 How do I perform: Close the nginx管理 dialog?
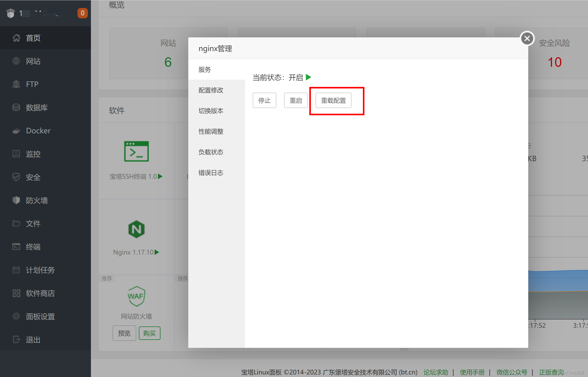(527, 38)
